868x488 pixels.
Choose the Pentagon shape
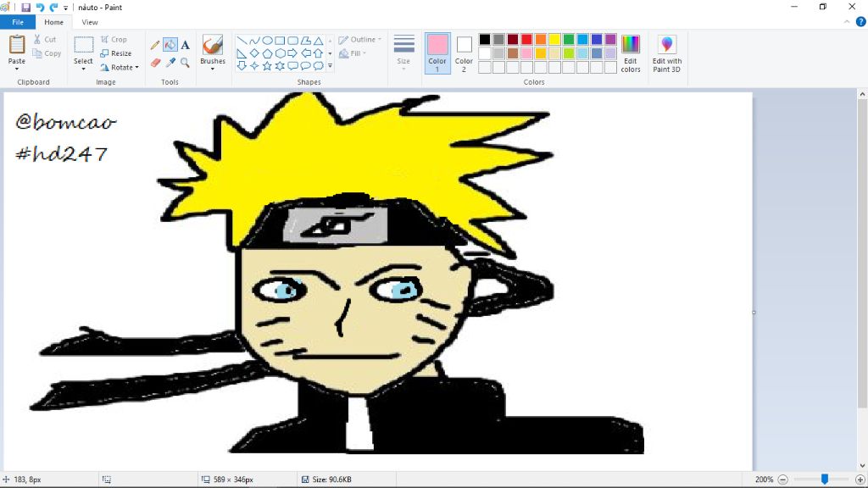(x=267, y=53)
